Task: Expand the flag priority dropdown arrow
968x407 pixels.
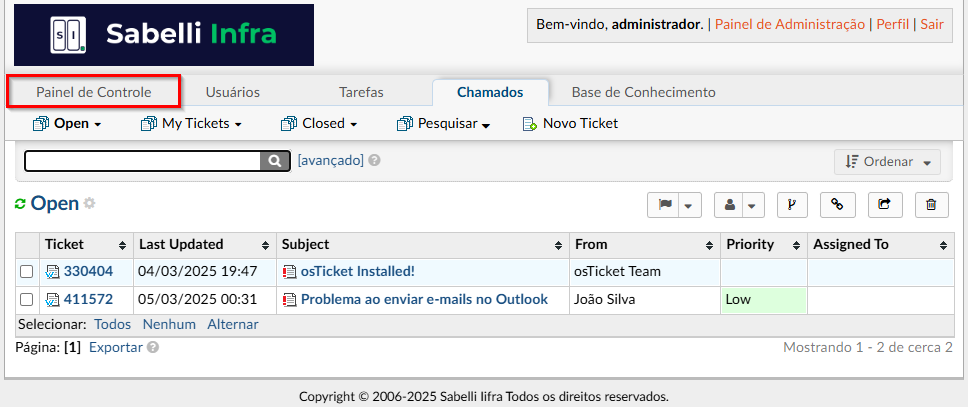Action: [x=689, y=205]
